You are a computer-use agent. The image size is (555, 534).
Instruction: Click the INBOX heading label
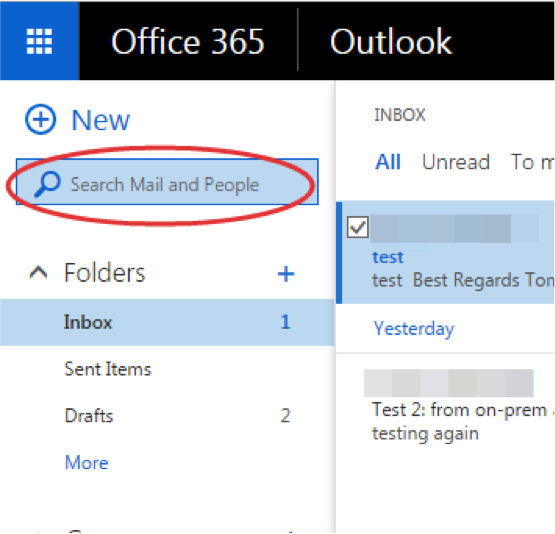click(400, 115)
